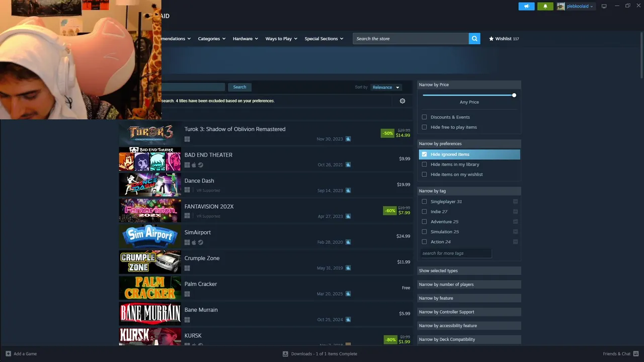644x362 pixels.
Task: Collapse the Narrow by Price header
Action: (x=469, y=85)
